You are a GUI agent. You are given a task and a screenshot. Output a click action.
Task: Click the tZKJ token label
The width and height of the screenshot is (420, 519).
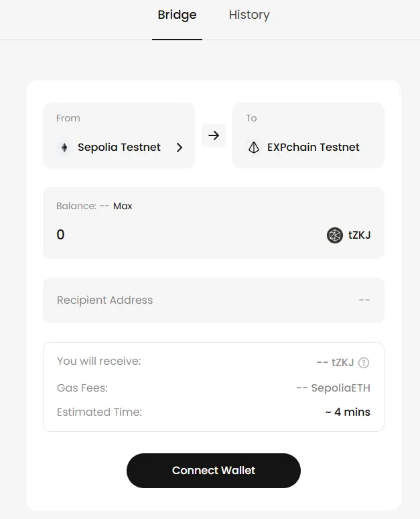point(360,235)
